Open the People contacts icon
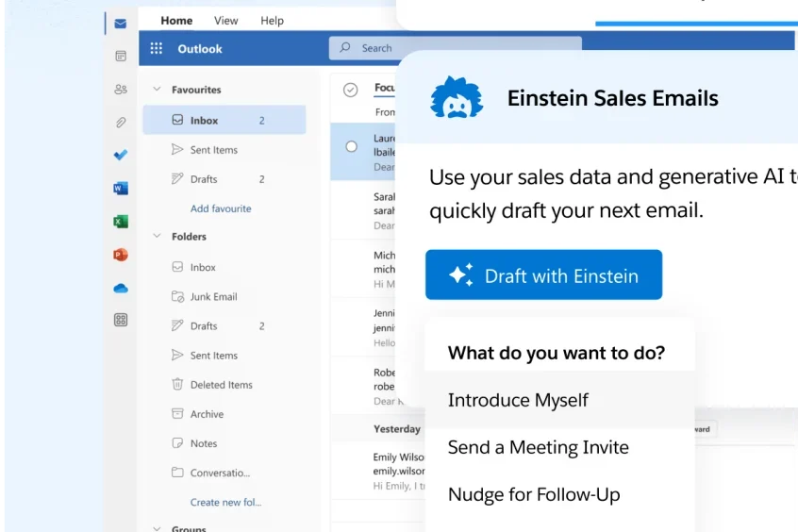Screen dimensions: 798x532 click(x=121, y=90)
